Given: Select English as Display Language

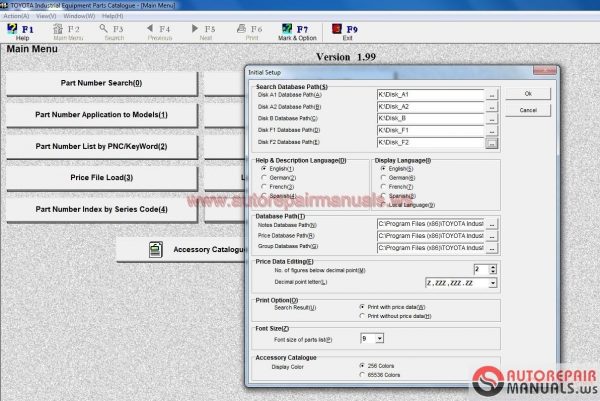Looking at the screenshot, I should tap(383, 169).
